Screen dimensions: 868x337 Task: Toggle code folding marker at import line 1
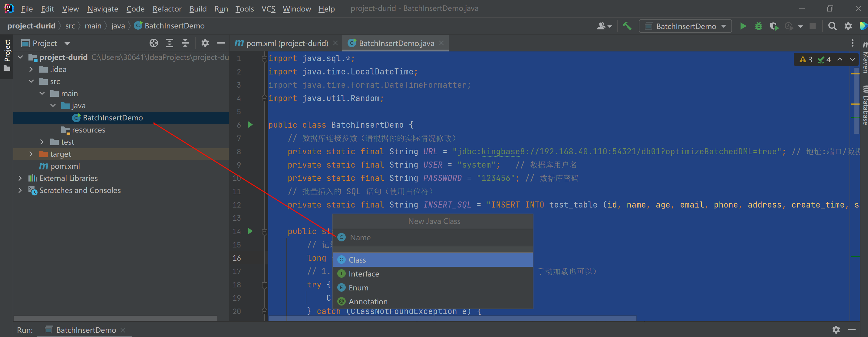(265, 59)
